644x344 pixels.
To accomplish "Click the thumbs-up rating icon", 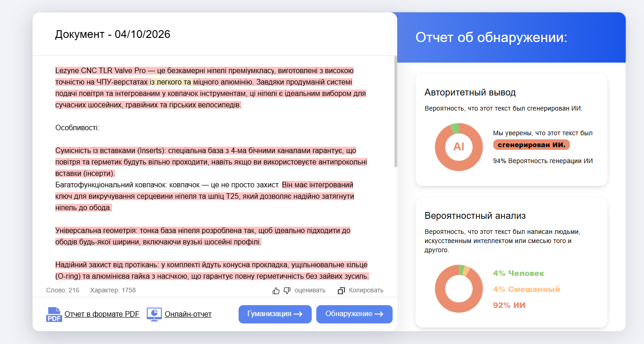I will point(276,291).
